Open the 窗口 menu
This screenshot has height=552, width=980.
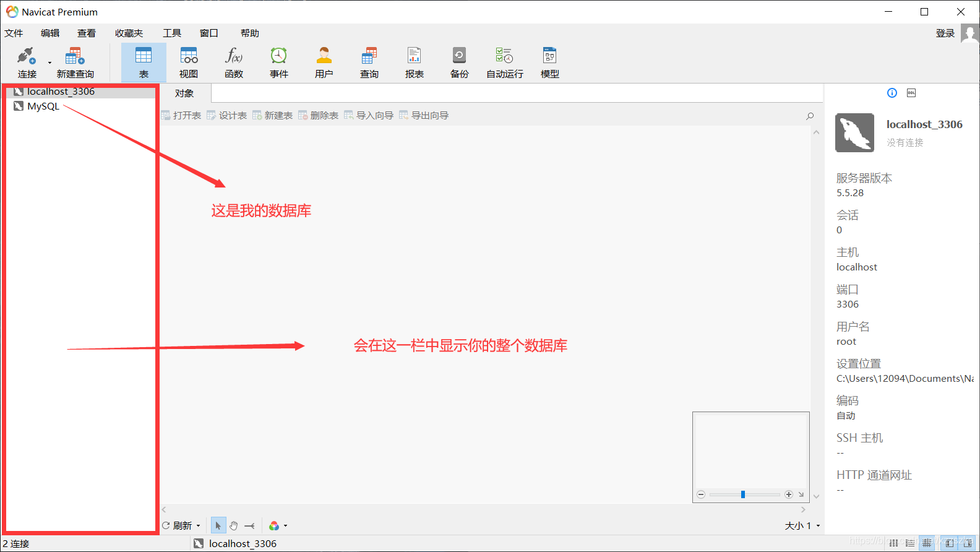coord(209,33)
